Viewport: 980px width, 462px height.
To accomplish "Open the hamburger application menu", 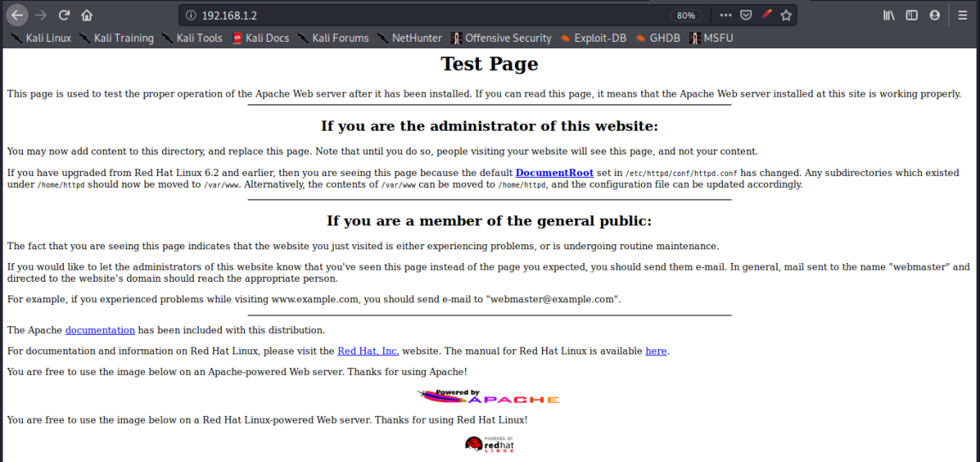I will tap(963, 15).
